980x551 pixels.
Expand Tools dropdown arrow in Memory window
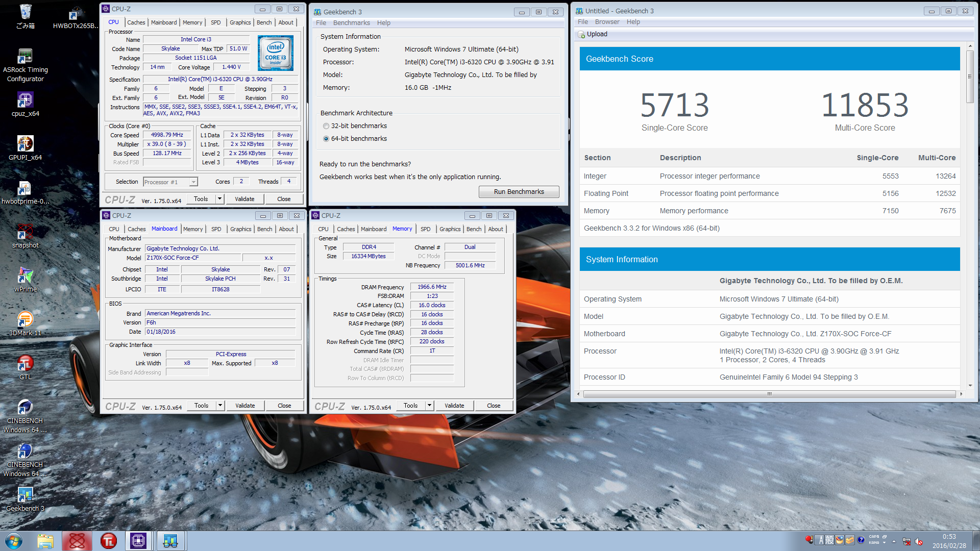pos(429,406)
